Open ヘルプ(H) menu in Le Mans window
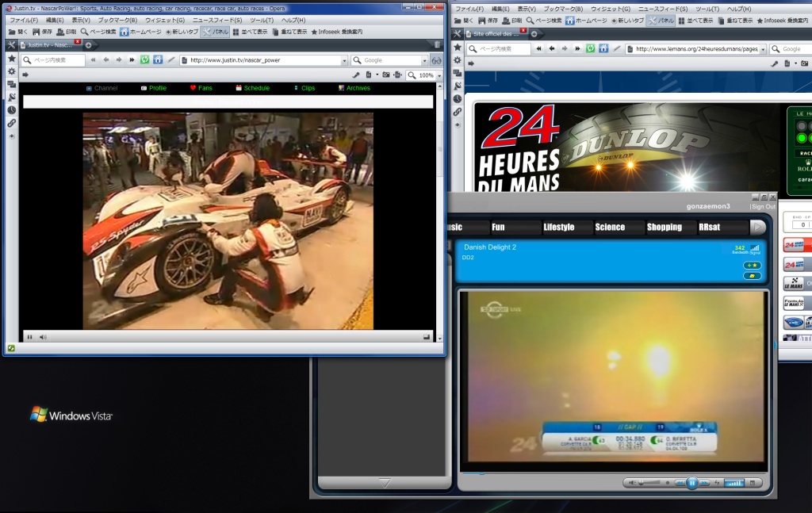 739,9
